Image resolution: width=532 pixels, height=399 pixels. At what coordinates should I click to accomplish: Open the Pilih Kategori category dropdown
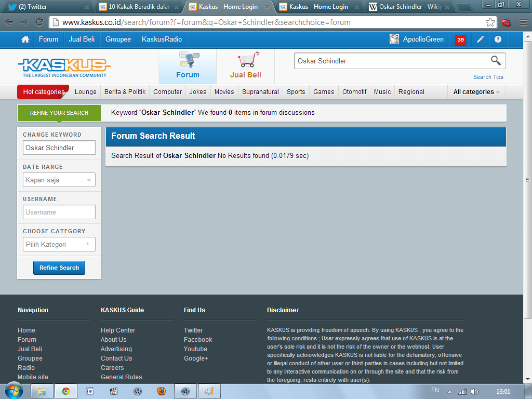point(59,244)
